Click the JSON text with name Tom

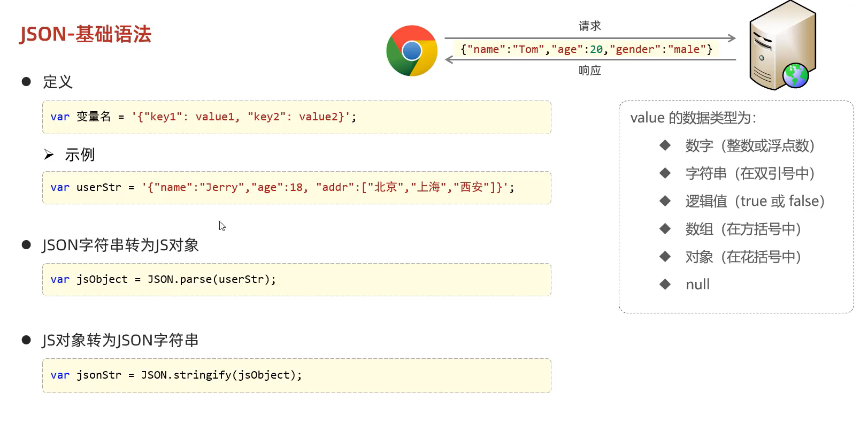pos(586,49)
